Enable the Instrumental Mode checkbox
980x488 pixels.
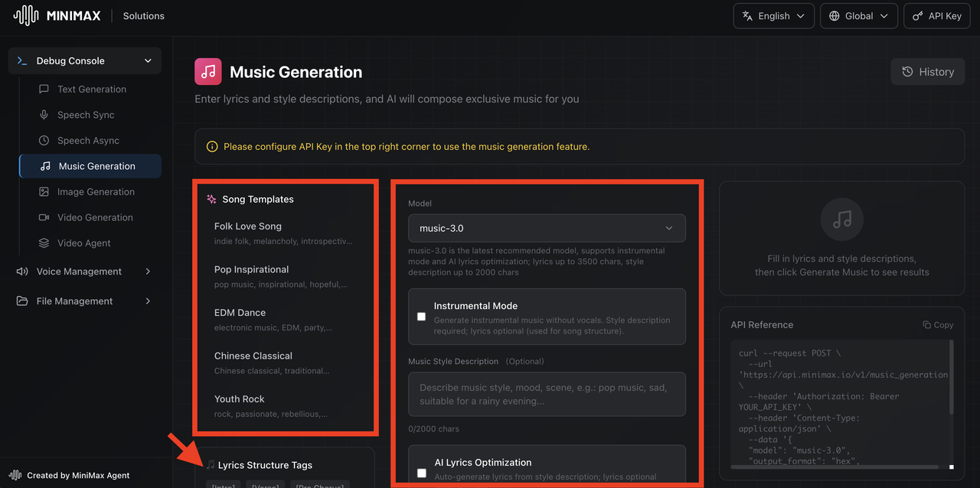[421, 317]
